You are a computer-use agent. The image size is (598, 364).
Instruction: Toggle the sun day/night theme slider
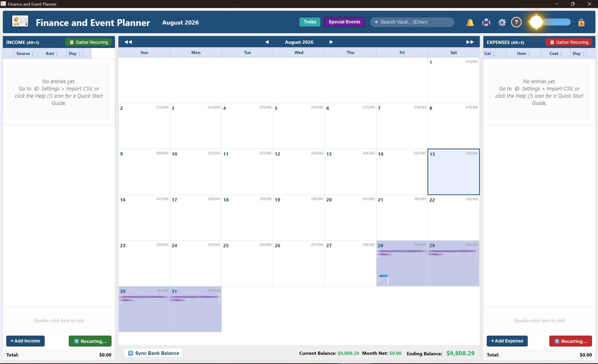click(x=550, y=22)
